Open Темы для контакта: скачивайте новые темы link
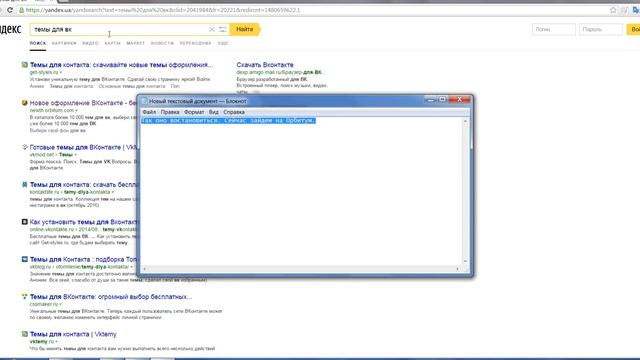The image size is (640, 360). point(121,64)
